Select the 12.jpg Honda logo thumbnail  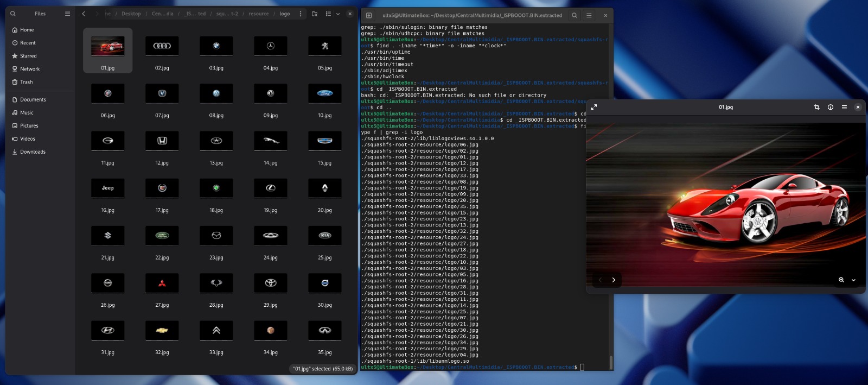pyautogui.click(x=162, y=141)
